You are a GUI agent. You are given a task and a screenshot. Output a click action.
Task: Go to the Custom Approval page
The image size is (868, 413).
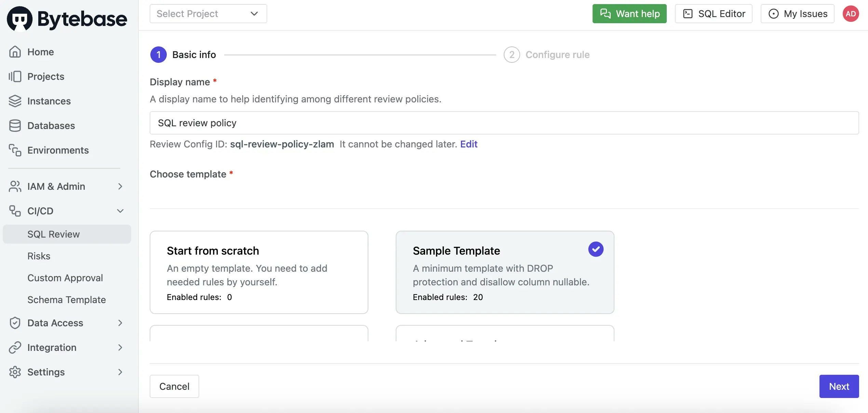[x=65, y=278]
